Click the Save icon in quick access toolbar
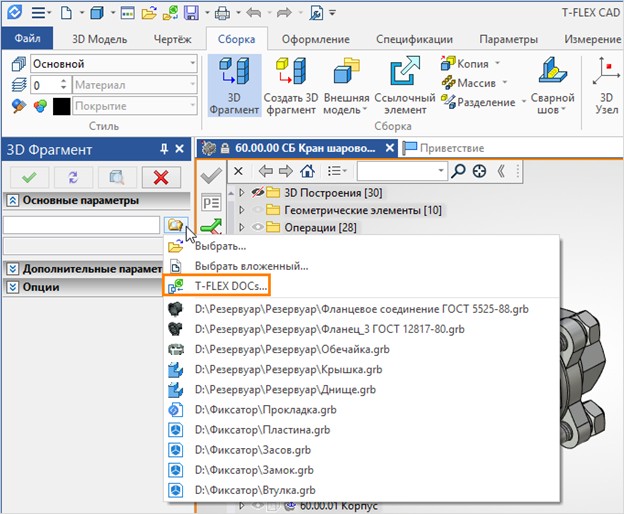Image resolution: width=624 pixels, height=514 pixels. coord(191,13)
